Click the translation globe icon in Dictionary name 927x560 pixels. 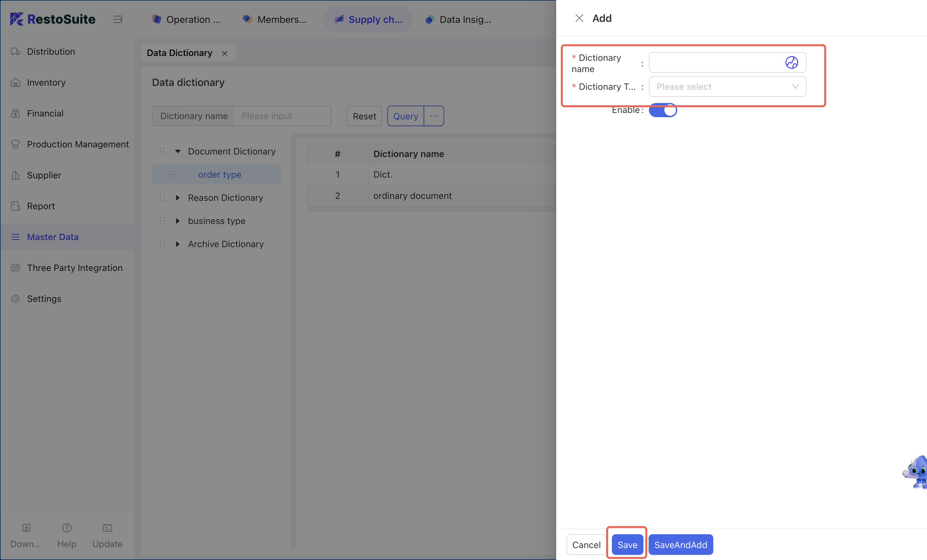[x=791, y=62]
